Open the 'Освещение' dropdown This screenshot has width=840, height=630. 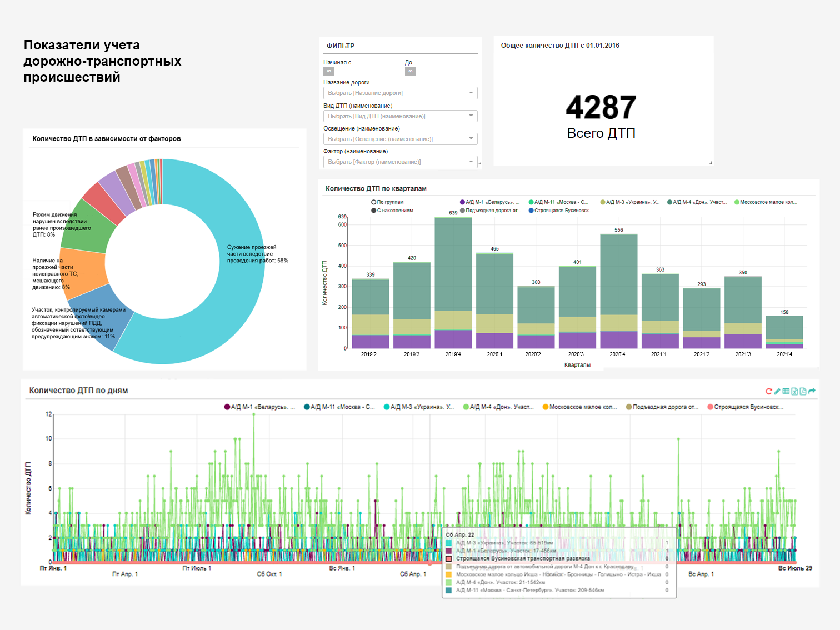[401, 139]
